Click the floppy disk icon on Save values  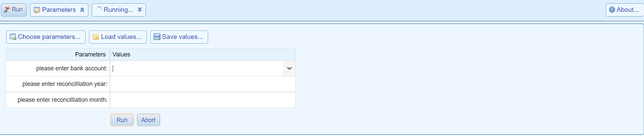click(x=157, y=37)
